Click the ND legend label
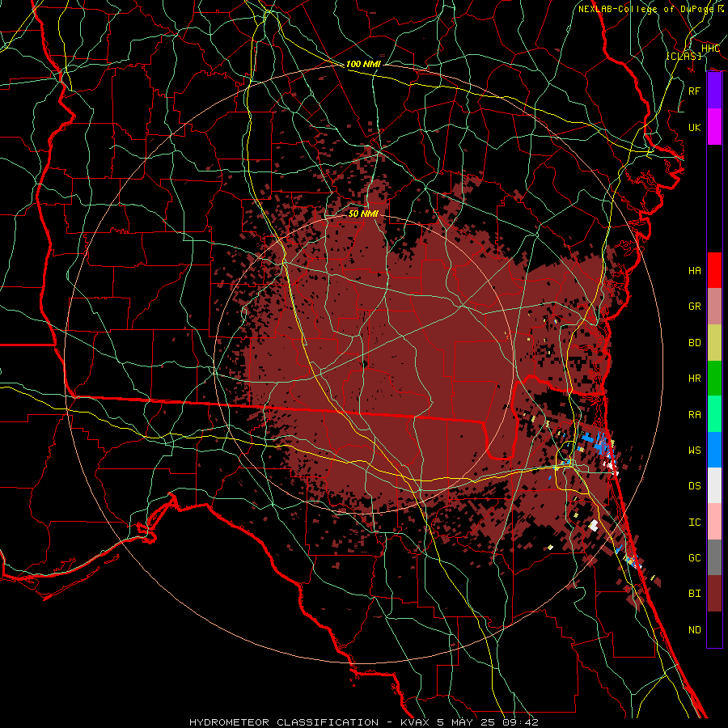The height and width of the screenshot is (728, 728). pyautogui.click(x=695, y=630)
